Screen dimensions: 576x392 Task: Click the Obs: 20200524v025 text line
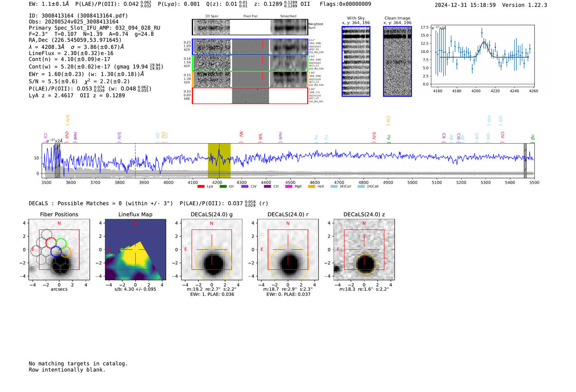[74, 21]
